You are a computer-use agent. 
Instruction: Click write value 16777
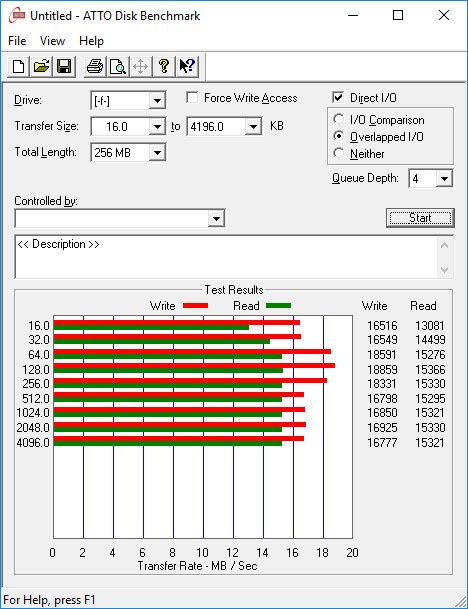pos(382,442)
